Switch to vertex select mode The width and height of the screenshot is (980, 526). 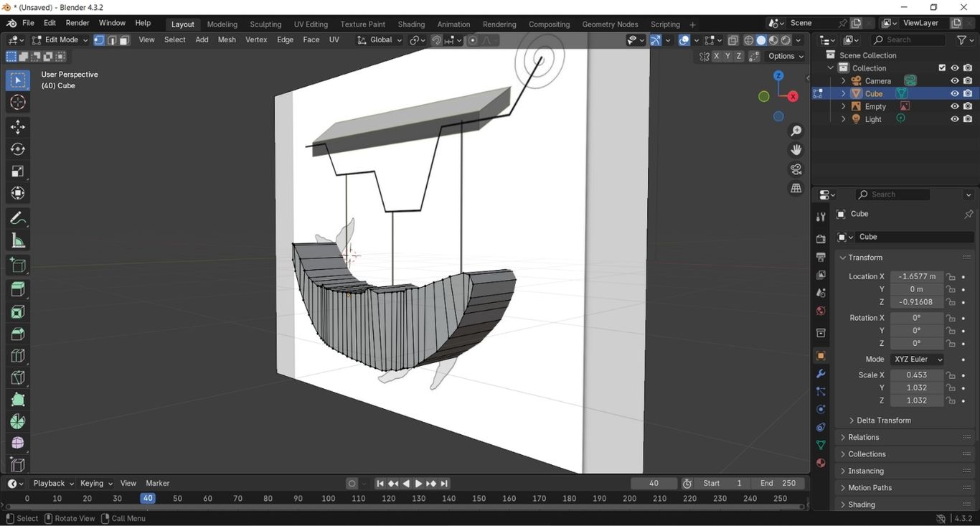99,40
